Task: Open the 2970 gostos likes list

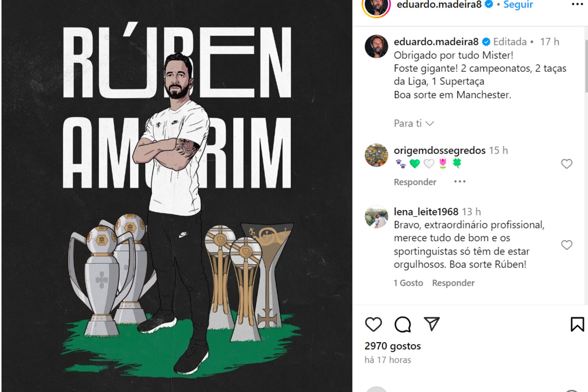Action: pos(392,346)
